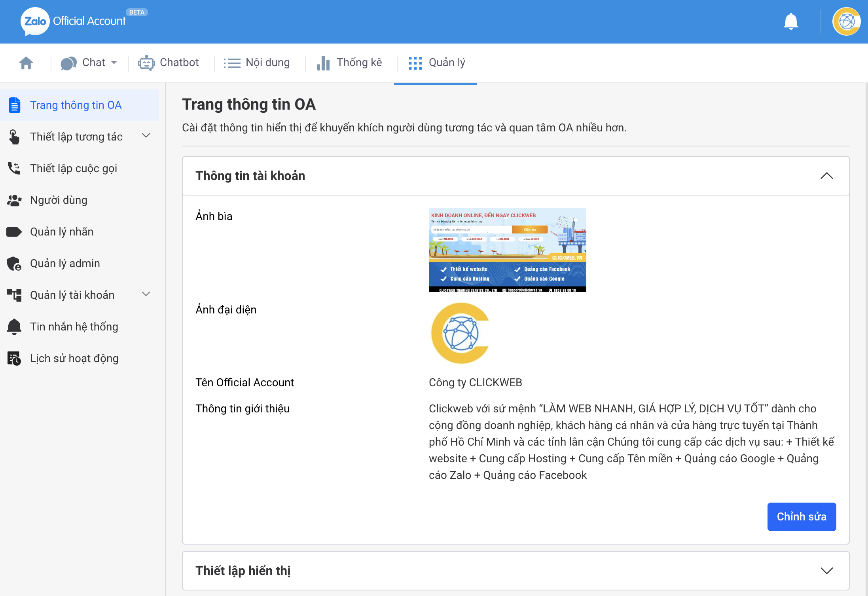Click the Thông tin giới thiệu label
Viewport: 868px width, 596px height.
(x=243, y=408)
